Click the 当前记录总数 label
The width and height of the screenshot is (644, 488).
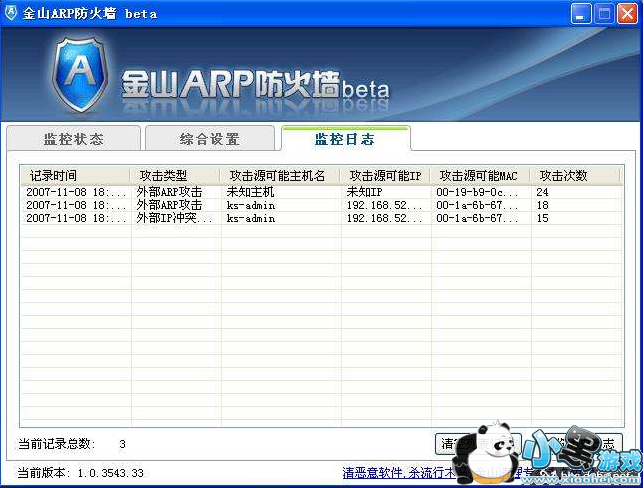click(x=57, y=444)
